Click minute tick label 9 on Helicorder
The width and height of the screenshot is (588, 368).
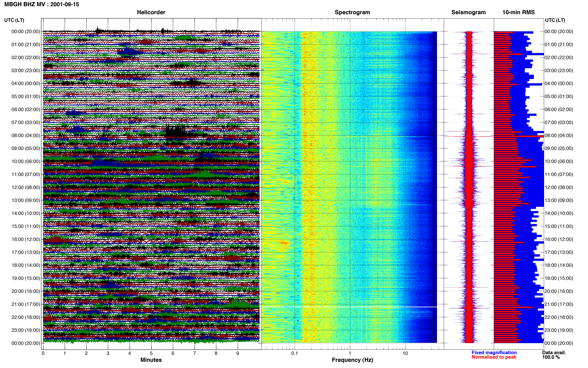point(238,353)
